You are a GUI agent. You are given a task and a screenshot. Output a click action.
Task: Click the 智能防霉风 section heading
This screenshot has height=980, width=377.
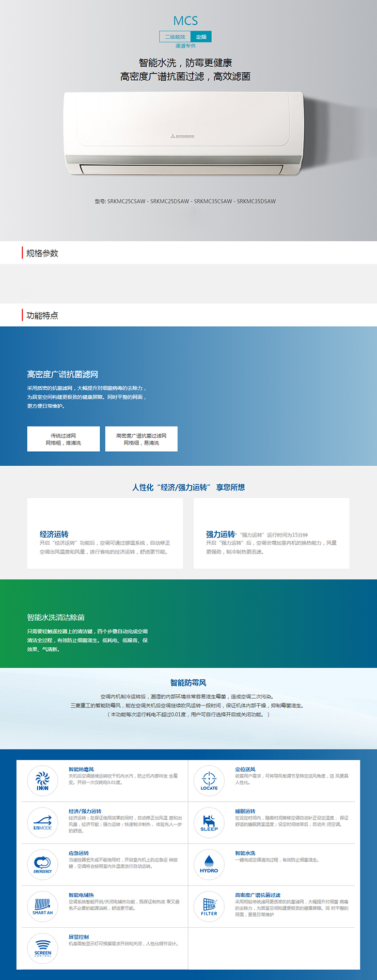tap(189, 683)
